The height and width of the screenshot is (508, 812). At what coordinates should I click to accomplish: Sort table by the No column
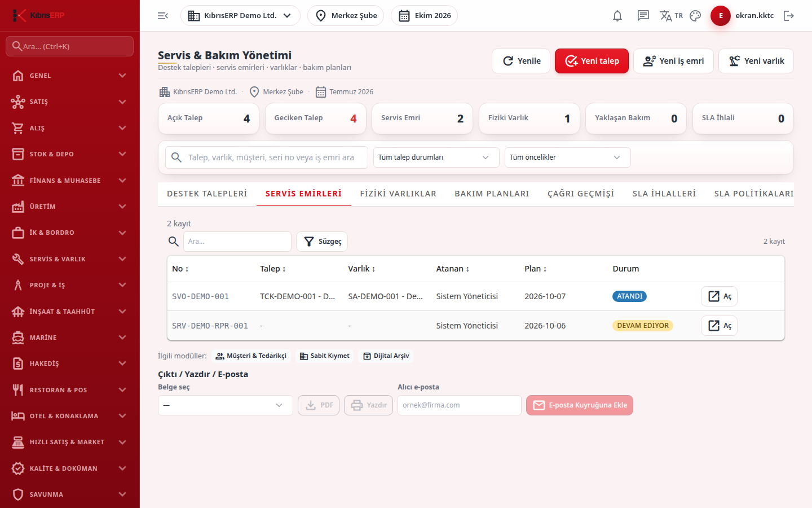(x=180, y=269)
